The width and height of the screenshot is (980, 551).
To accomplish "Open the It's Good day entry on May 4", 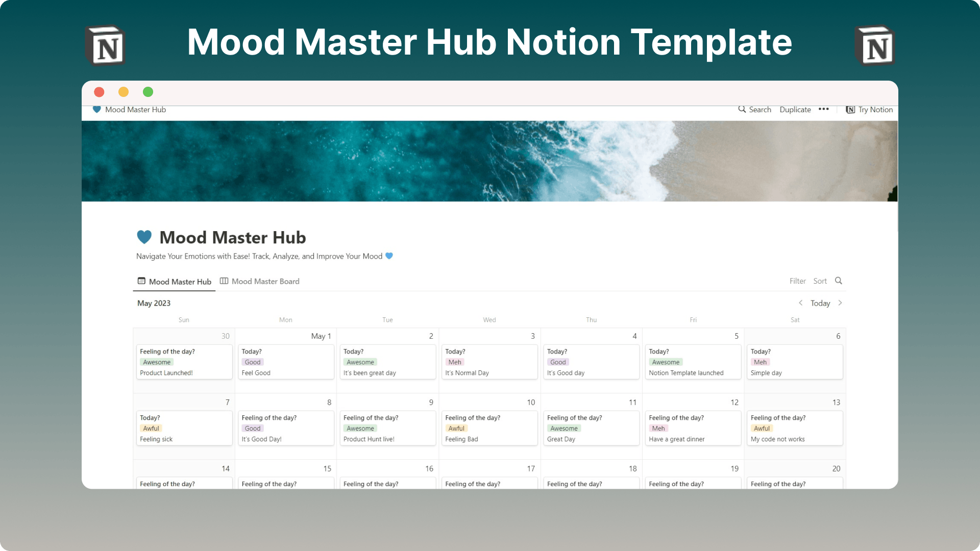I will (591, 362).
